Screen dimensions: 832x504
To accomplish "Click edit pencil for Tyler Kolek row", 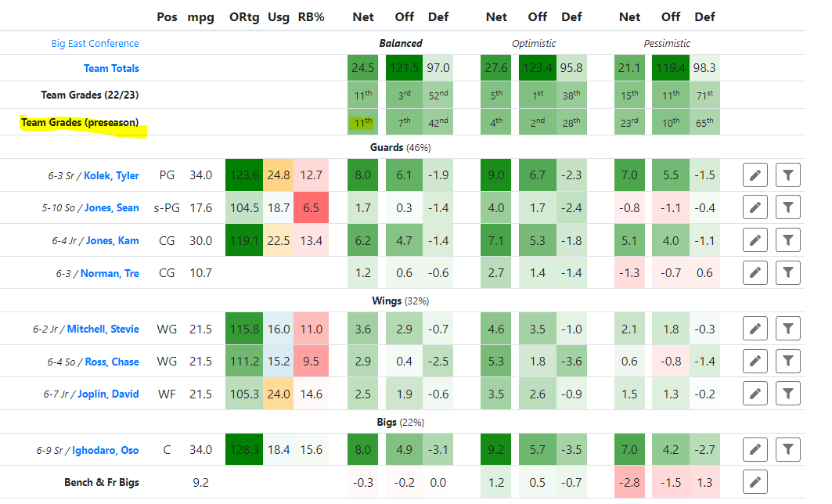I will pyautogui.click(x=755, y=175).
